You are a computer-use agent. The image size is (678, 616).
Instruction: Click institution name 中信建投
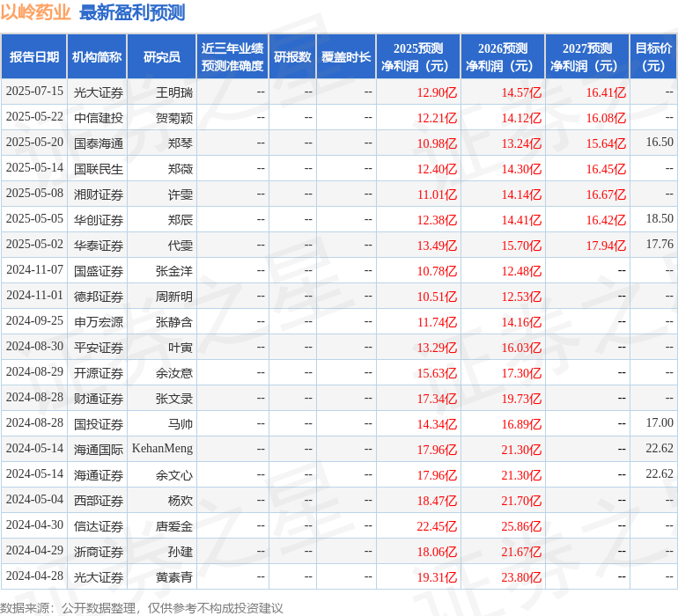coord(99,118)
